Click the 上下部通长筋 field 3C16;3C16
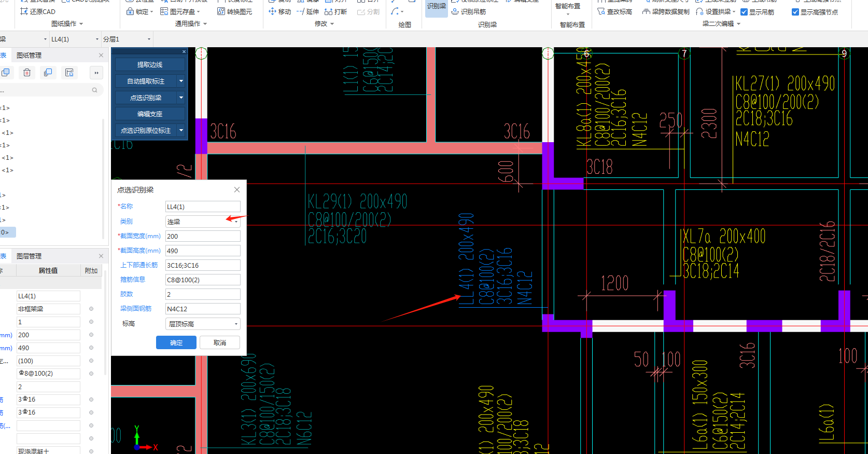This screenshot has height=454, width=868. pyautogui.click(x=203, y=265)
